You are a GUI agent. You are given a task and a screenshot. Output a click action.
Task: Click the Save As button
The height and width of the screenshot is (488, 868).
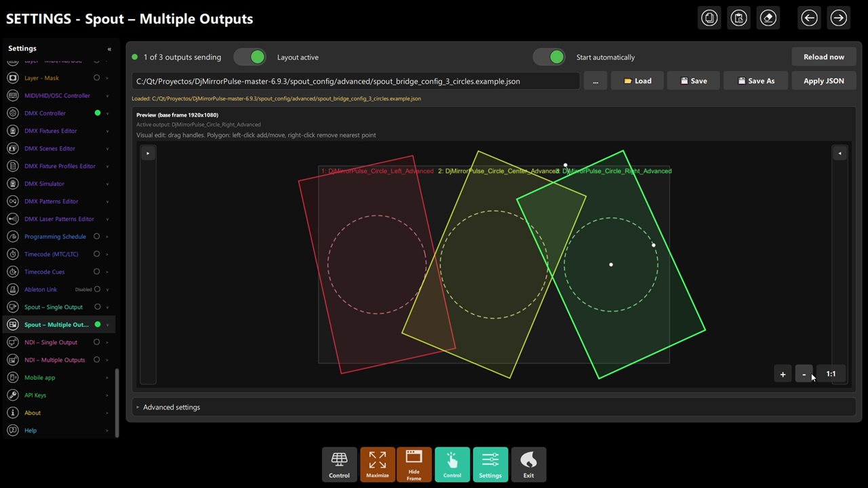coord(755,81)
